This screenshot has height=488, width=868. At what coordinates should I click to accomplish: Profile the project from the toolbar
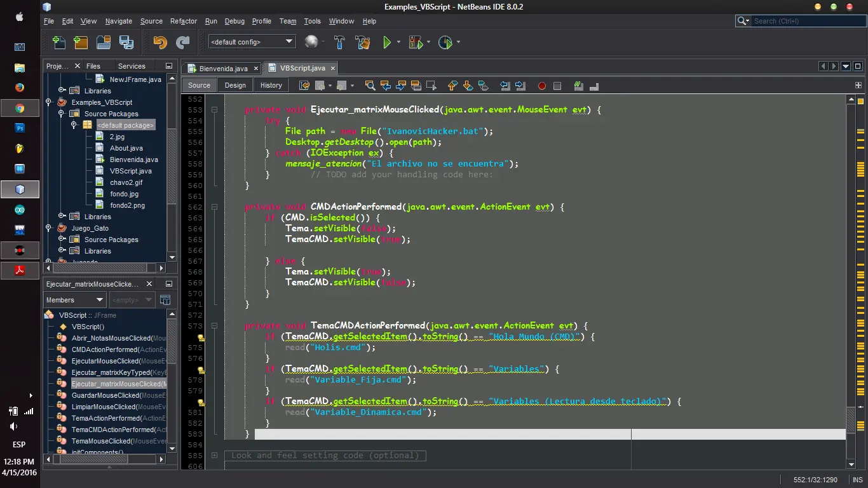tap(445, 43)
